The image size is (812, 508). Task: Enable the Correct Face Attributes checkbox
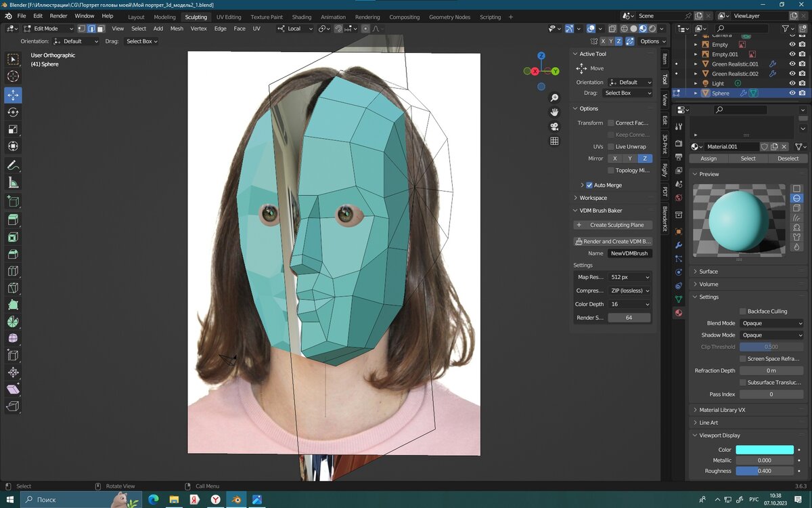[611, 123]
